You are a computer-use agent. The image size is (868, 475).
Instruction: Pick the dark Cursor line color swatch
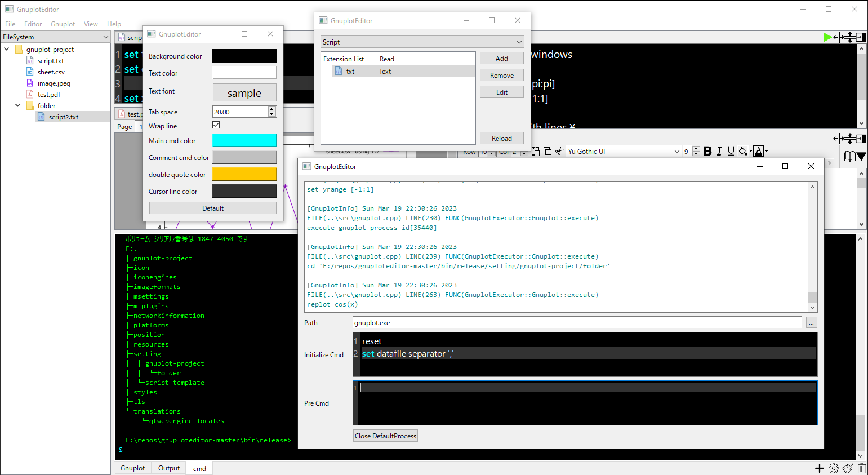[244, 191]
